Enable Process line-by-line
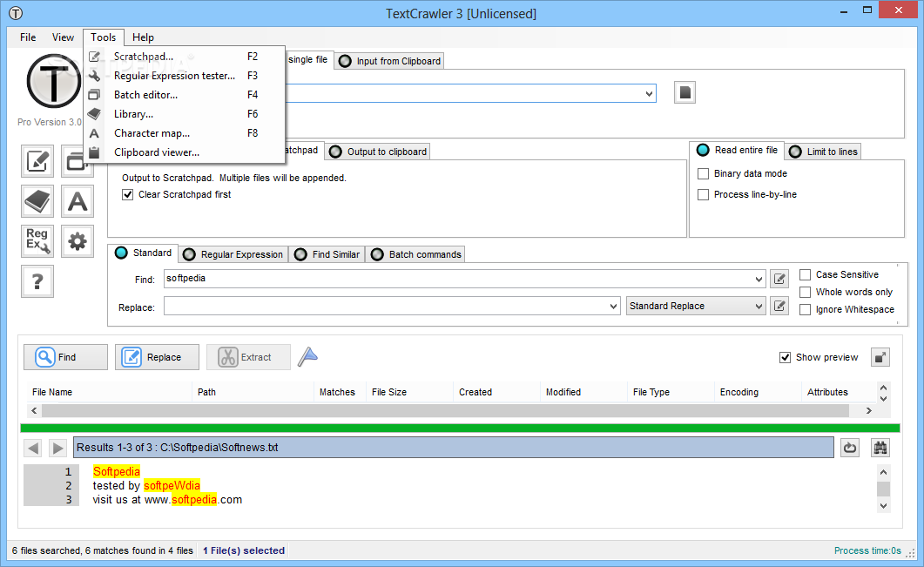The width and height of the screenshot is (924, 567). click(703, 194)
